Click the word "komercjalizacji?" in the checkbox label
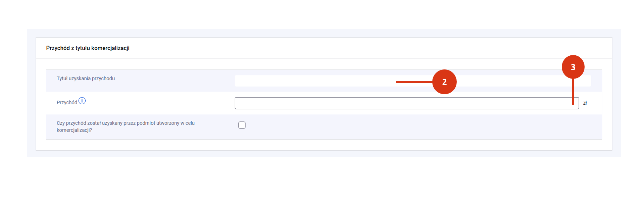The image size is (644, 211). pyautogui.click(x=74, y=130)
